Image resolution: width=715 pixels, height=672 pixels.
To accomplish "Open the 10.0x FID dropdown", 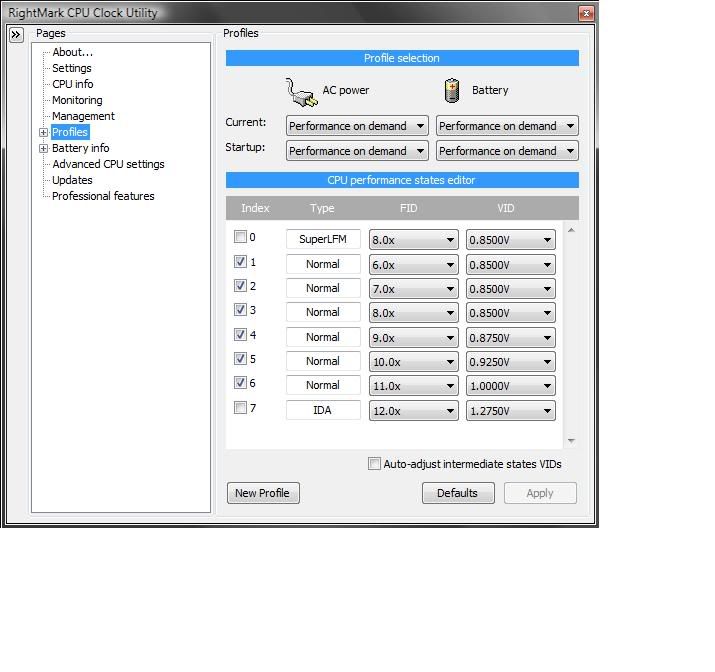I will pyautogui.click(x=414, y=362).
